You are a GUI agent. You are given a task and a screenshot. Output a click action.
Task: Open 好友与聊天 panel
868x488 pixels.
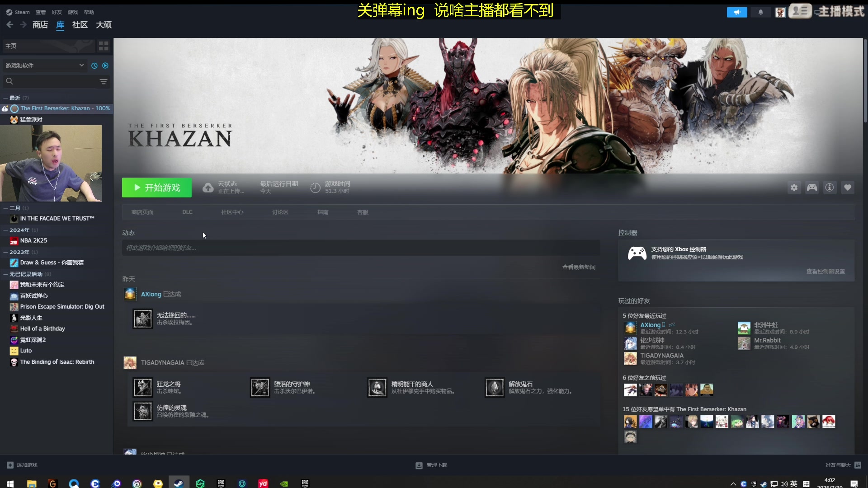click(x=843, y=465)
